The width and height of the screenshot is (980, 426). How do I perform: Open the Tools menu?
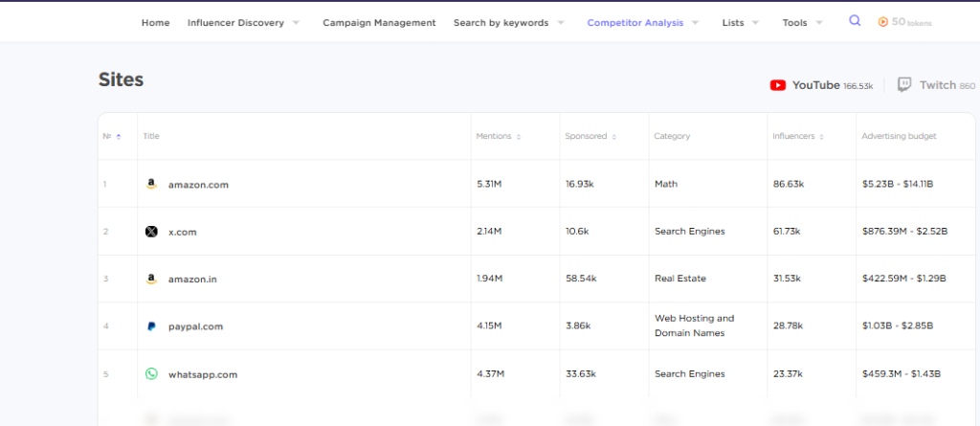[x=795, y=23]
